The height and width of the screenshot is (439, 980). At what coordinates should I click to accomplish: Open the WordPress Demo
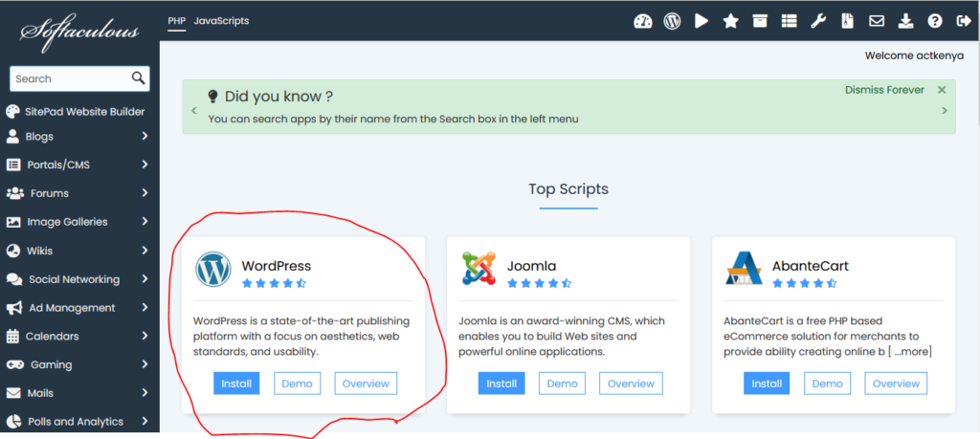pos(297,384)
